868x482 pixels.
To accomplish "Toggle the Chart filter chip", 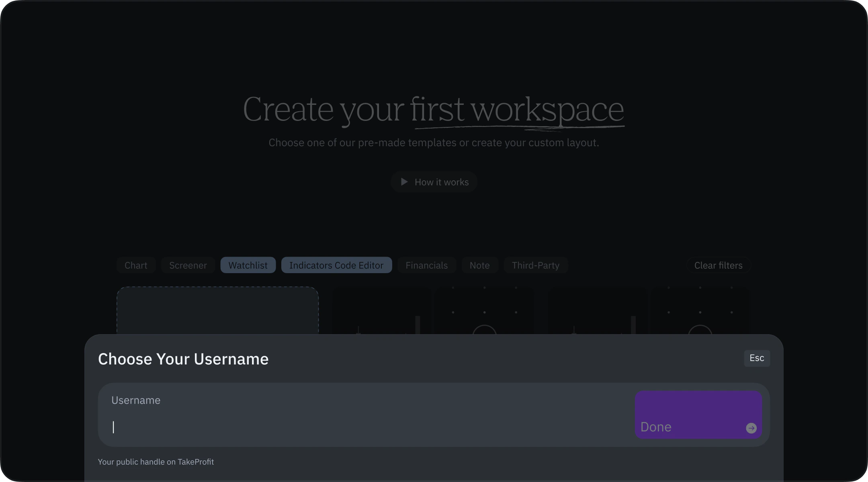I will 136,265.
